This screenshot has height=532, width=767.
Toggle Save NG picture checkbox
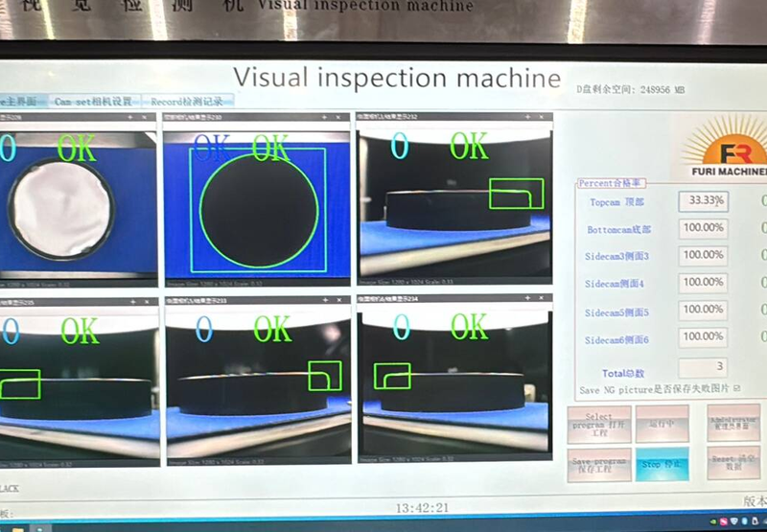point(737,388)
